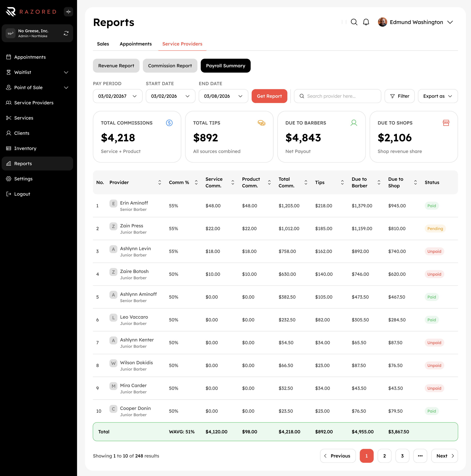Show the Commission Report
Viewport: 471px width, 476px height.
(x=170, y=66)
